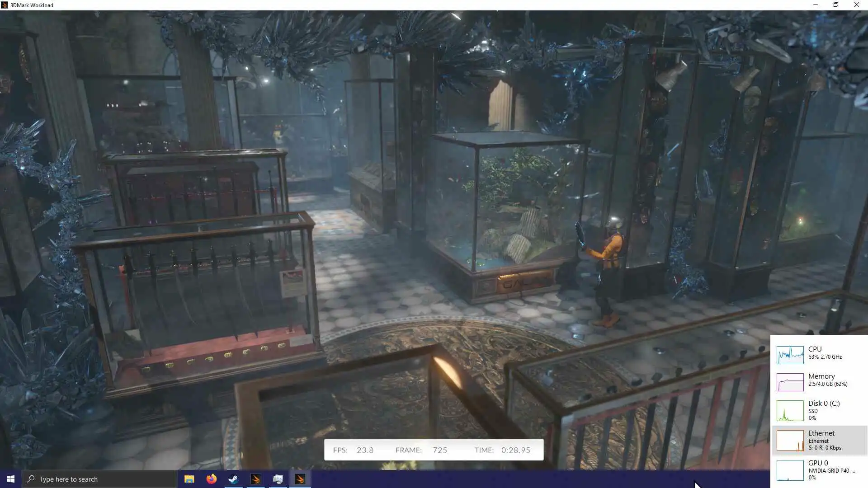Click the 3DMark icon right of Steam

click(255, 479)
